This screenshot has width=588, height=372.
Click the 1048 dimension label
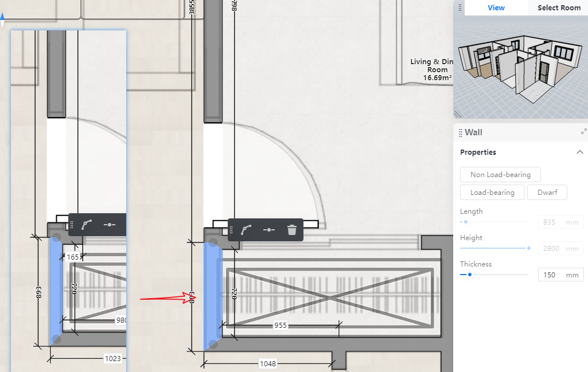[267, 363]
